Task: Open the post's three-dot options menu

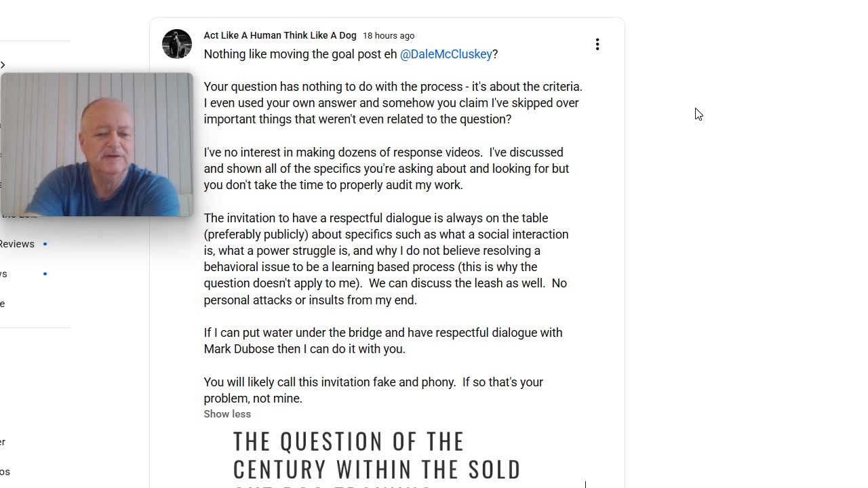Action: pos(597,45)
